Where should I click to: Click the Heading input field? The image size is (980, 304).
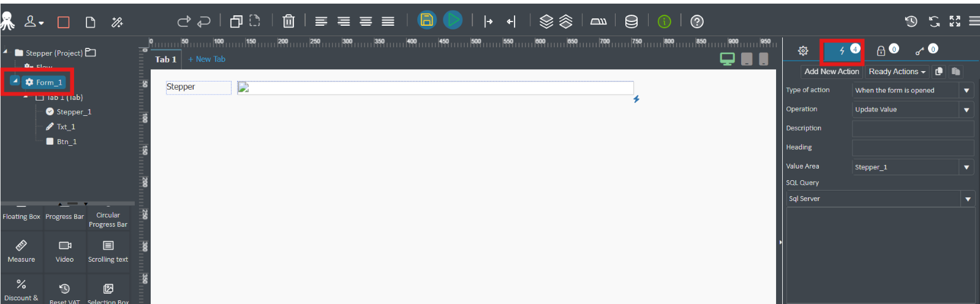(913, 147)
